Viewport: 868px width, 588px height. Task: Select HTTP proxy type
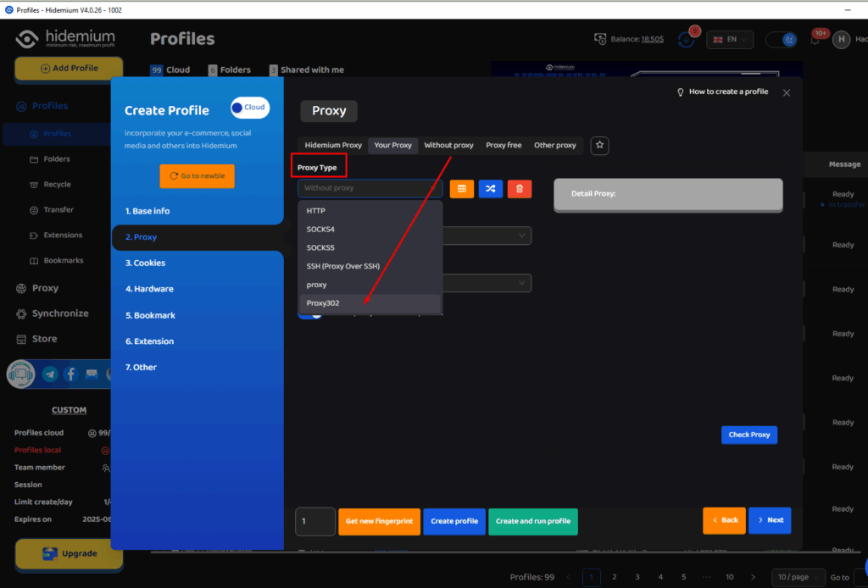370,211
